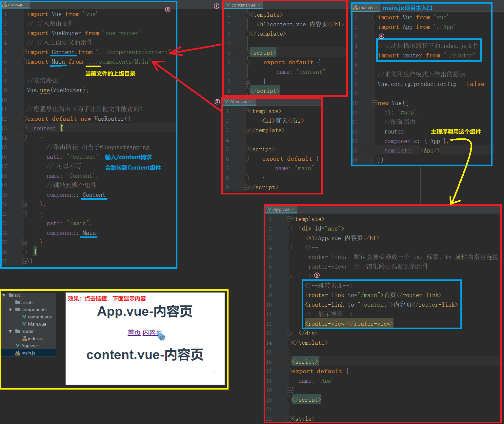Fold the import block in main.js
The height and width of the screenshot is (424, 504).
(x=375, y=17)
